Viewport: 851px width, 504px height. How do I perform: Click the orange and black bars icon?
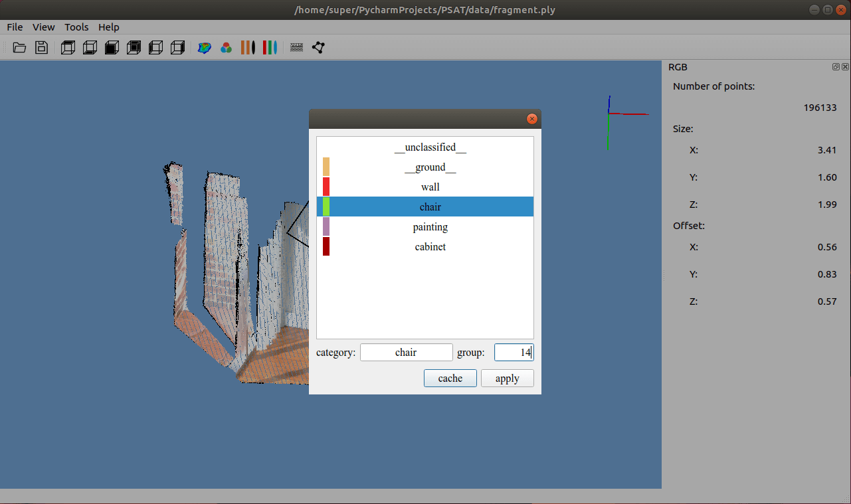click(248, 48)
